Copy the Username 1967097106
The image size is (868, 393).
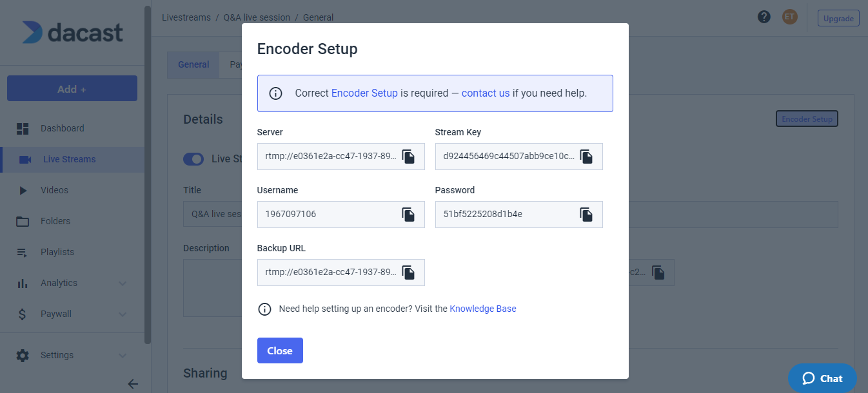(409, 215)
